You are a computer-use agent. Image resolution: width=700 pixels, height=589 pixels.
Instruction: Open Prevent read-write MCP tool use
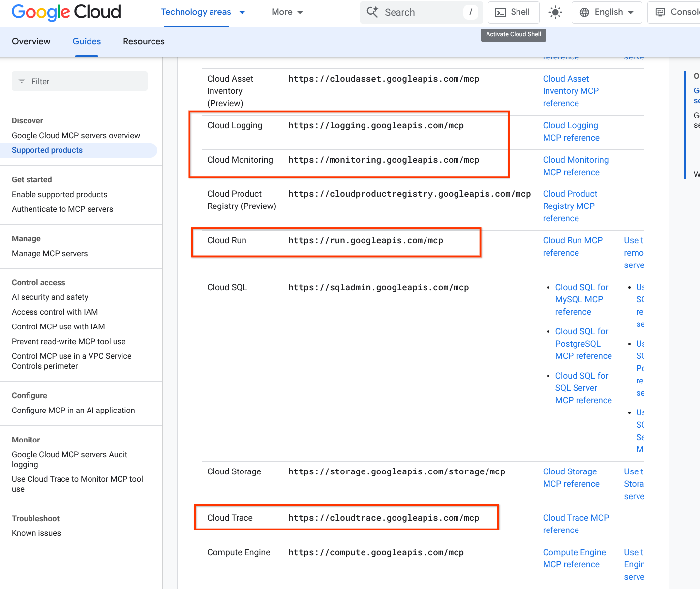click(69, 341)
